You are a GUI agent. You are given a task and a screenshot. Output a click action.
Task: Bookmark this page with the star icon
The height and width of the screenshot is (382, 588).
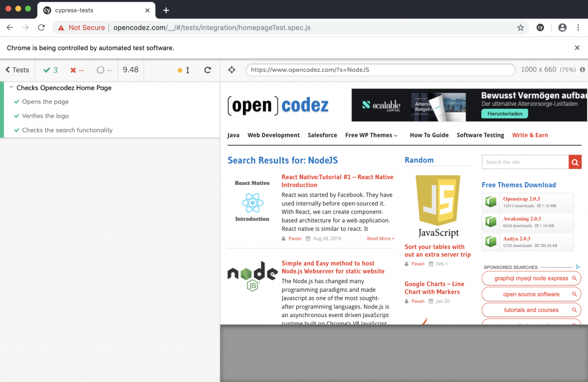pos(520,28)
